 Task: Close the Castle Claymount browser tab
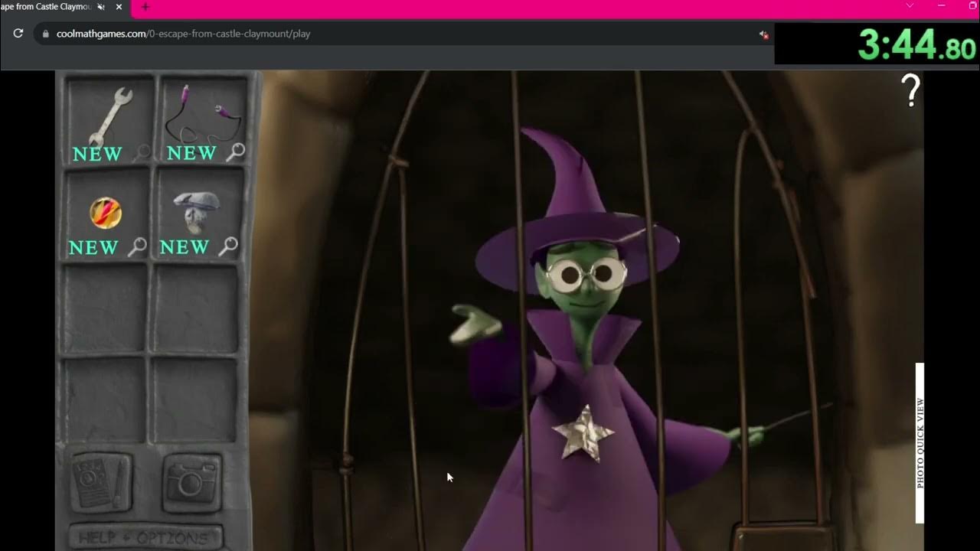coord(119,7)
